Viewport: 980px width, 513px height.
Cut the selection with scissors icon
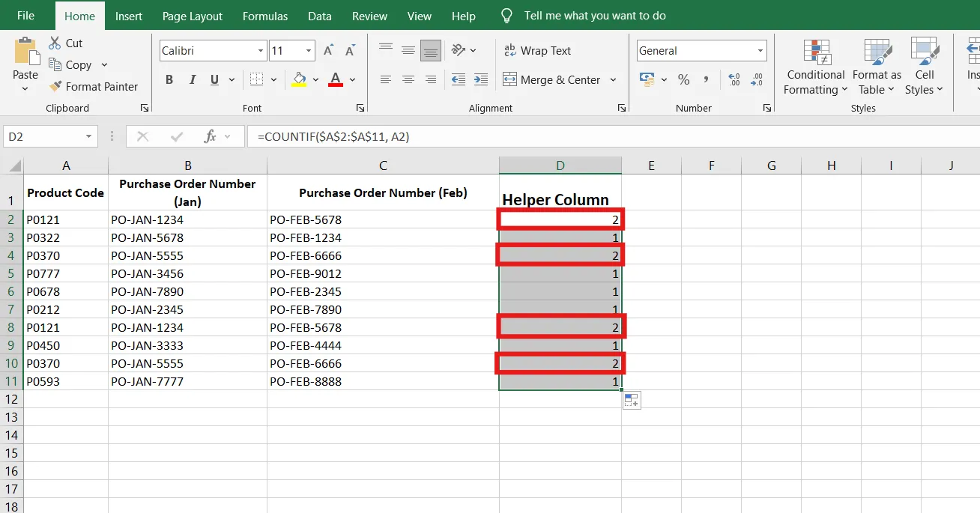click(55, 43)
